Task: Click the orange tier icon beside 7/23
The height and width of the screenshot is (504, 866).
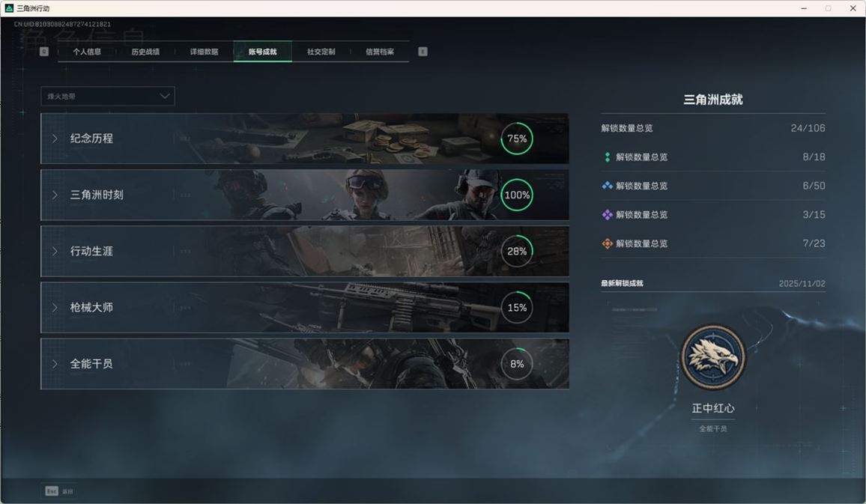Action: click(608, 243)
